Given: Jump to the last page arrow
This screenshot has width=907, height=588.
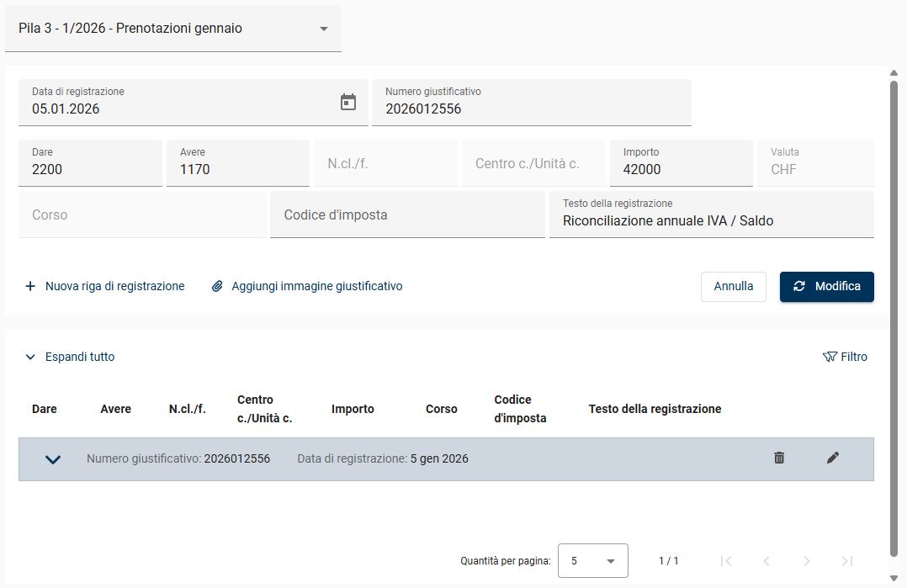Looking at the screenshot, I should [x=847, y=561].
